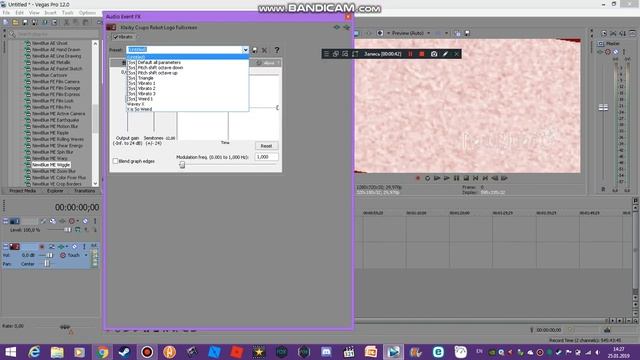Switch to the Transitions tab

point(84,191)
